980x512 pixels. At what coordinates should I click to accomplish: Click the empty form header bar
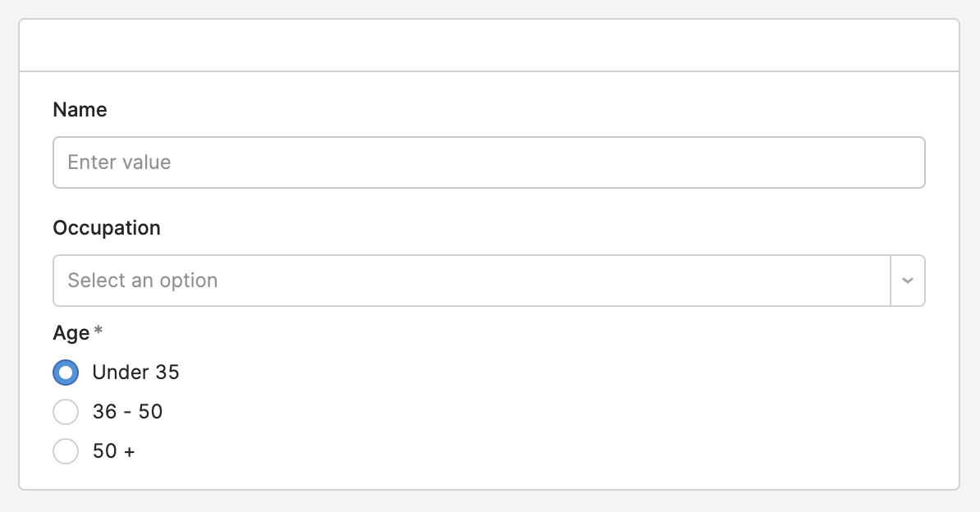click(x=490, y=44)
